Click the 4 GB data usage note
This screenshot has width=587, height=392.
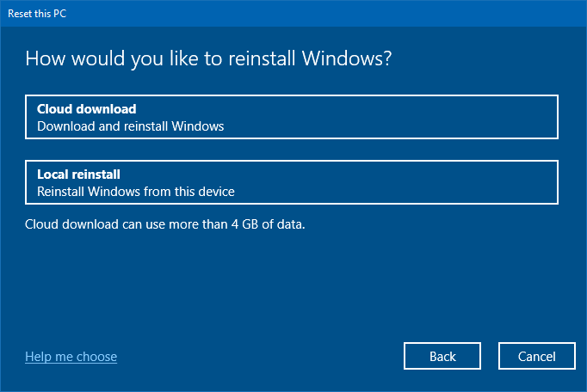pyautogui.click(x=164, y=224)
